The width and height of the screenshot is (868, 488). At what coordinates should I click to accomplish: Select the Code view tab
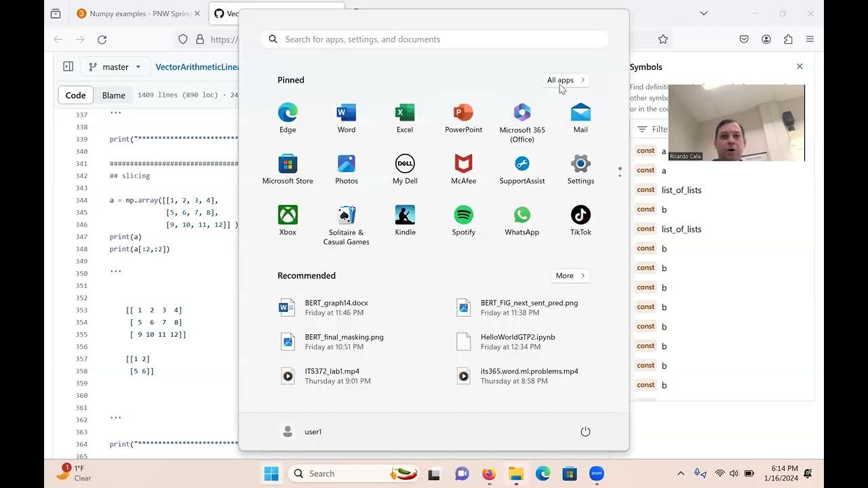click(75, 96)
